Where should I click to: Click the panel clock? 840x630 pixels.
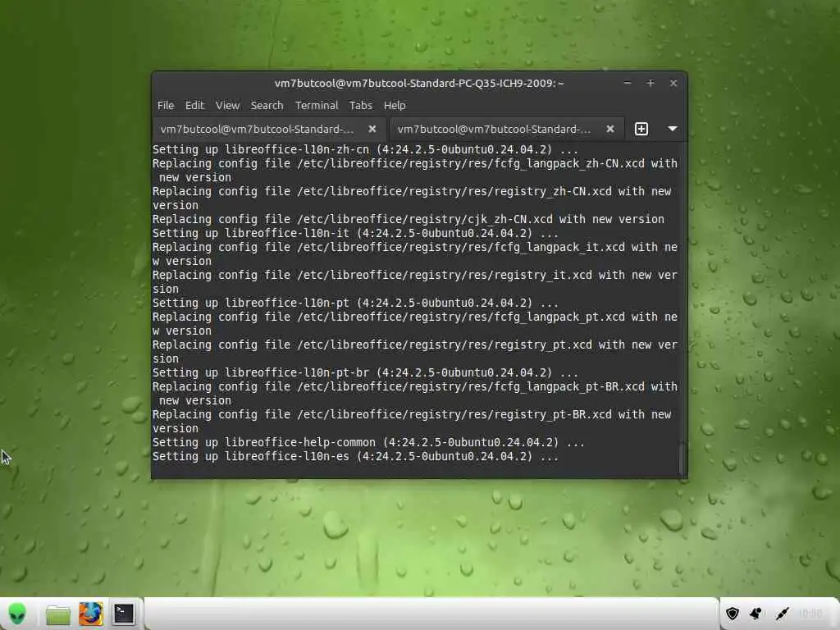tap(810, 614)
